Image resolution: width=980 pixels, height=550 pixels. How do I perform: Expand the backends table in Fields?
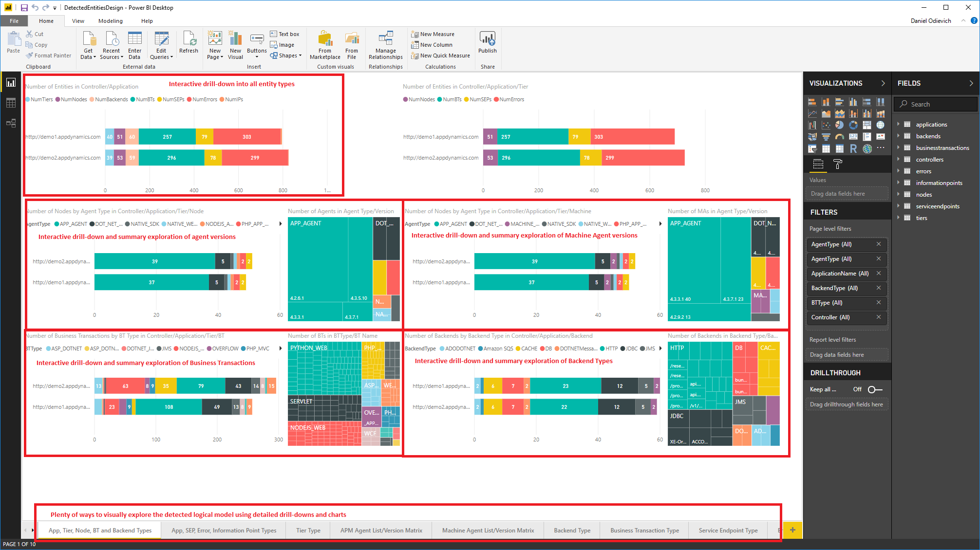(898, 136)
